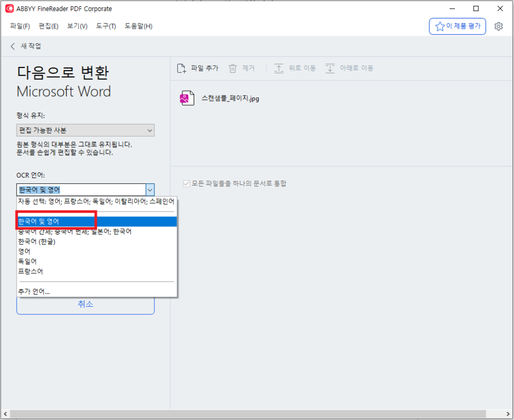Screen dimensions: 514x420
Task: Open the 도움말(H) menu
Action: [x=138, y=26]
